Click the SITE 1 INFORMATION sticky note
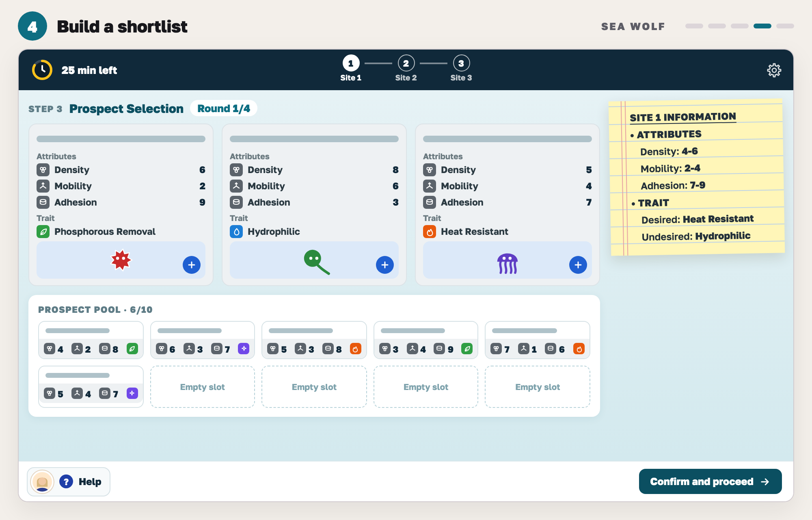The width and height of the screenshot is (812, 520). [x=697, y=178]
